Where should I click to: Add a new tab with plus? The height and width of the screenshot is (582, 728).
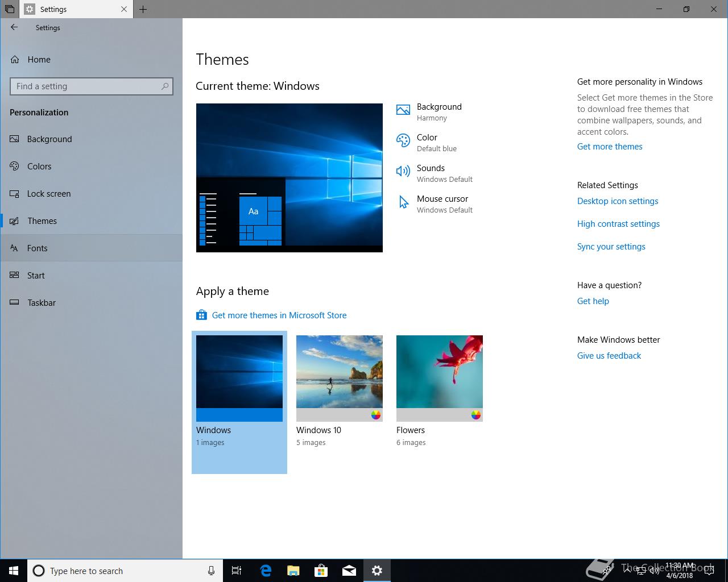(143, 9)
